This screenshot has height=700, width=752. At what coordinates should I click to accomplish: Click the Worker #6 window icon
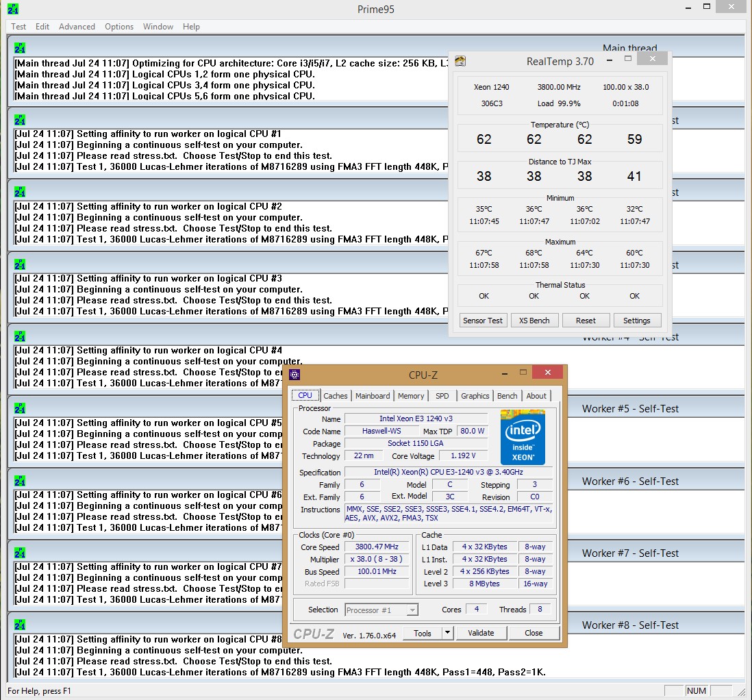point(20,481)
